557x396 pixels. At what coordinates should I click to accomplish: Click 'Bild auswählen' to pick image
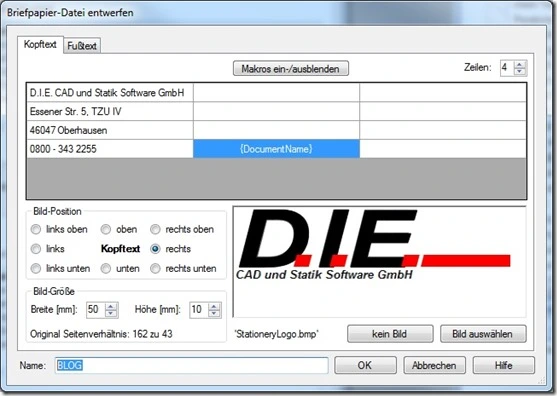point(483,334)
